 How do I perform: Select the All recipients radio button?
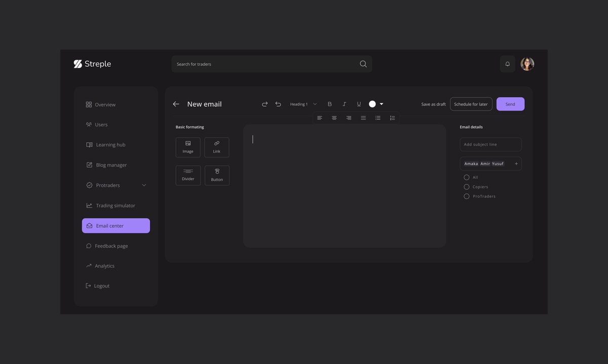[467, 177]
